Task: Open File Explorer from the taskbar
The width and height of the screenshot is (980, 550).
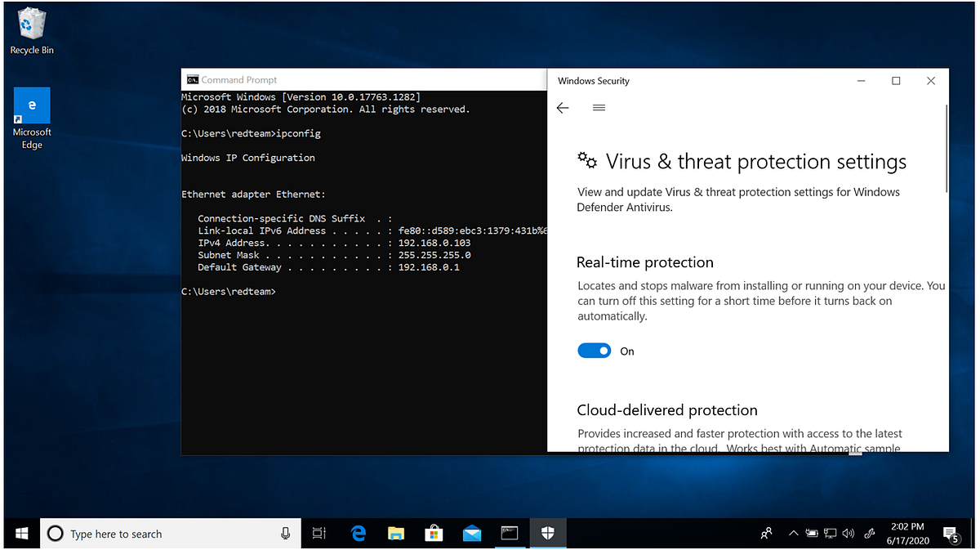Action: coord(396,534)
